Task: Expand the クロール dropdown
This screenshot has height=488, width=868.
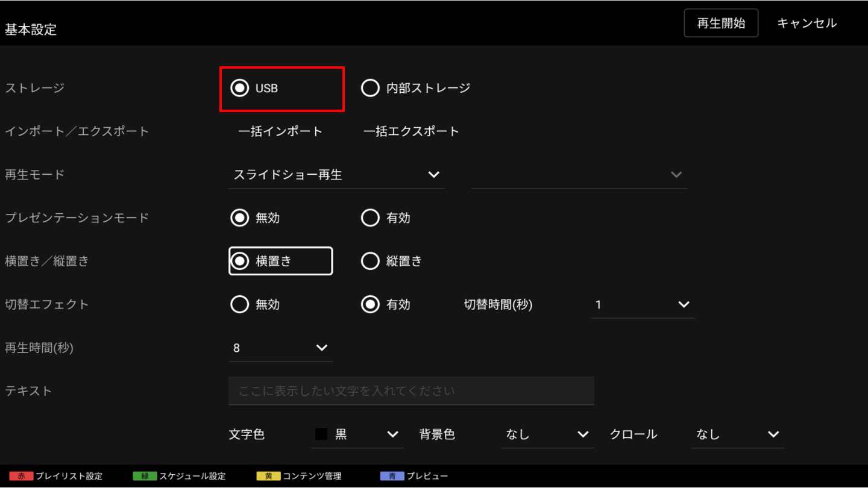Action: 737,434
